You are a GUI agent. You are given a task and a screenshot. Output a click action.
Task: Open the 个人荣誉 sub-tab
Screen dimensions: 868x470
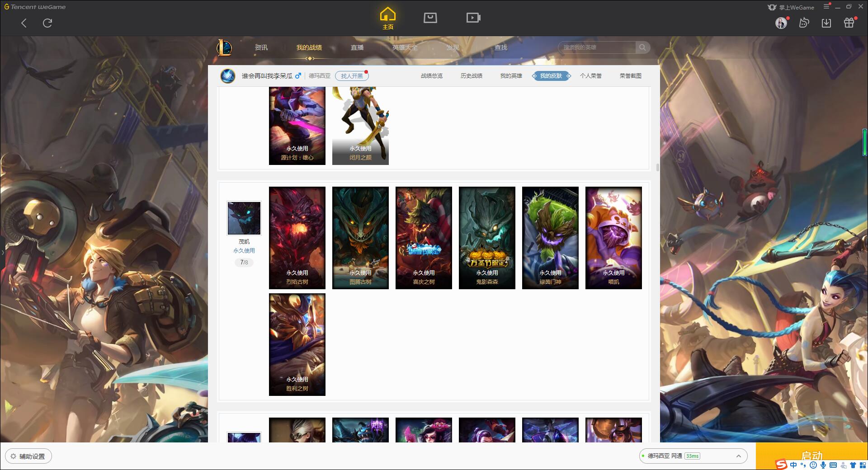(591, 76)
